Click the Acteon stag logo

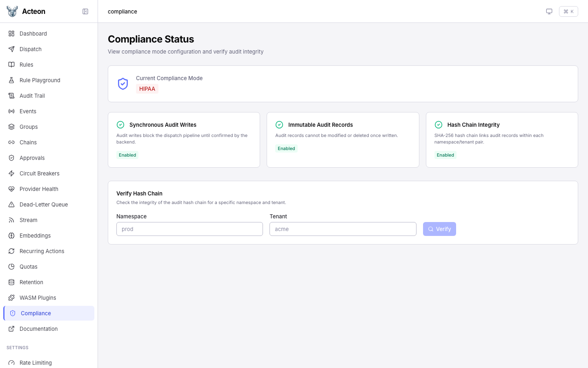(12, 11)
